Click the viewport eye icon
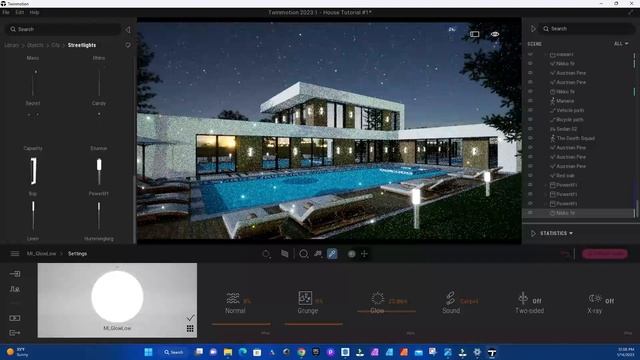 (495, 34)
